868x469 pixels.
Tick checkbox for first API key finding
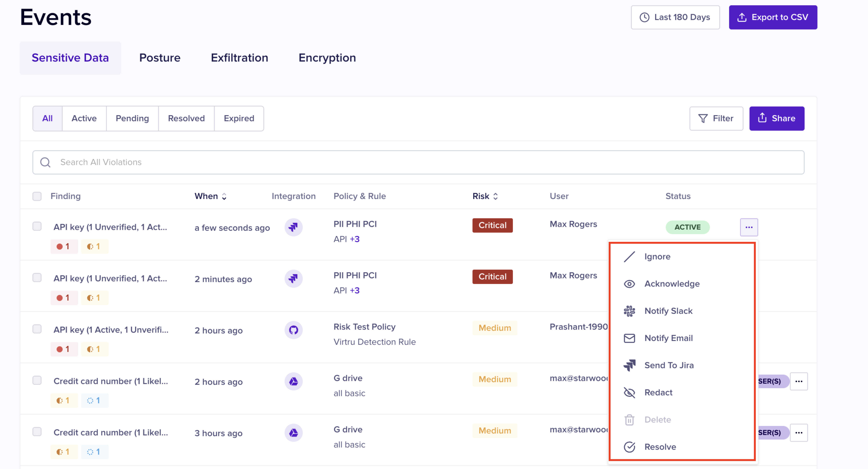(x=37, y=226)
